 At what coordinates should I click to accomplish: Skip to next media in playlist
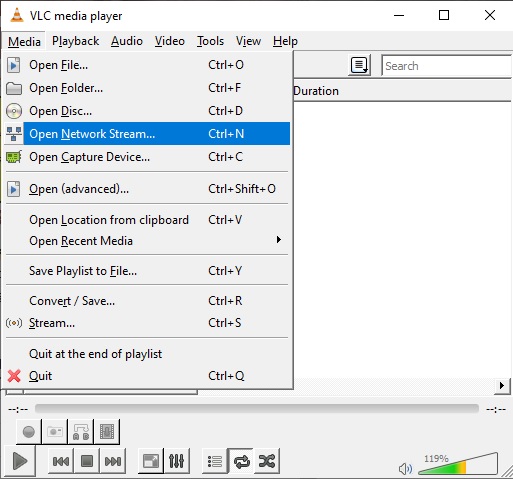pyautogui.click(x=113, y=461)
